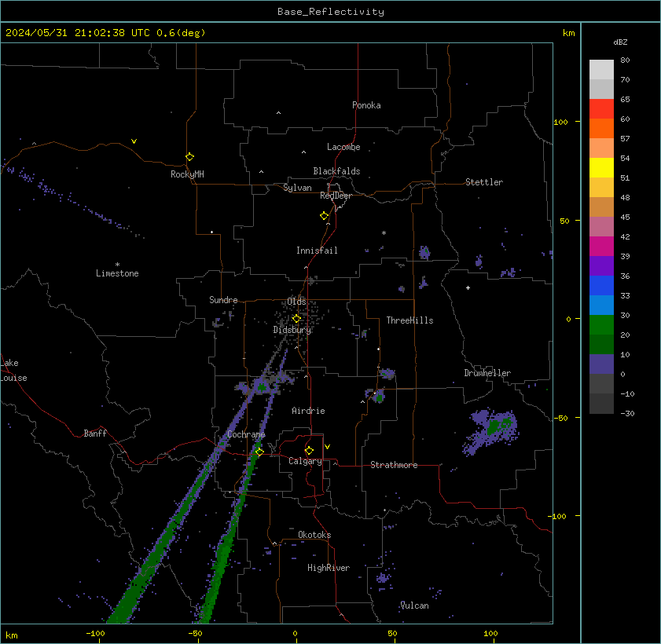Click the Ponoka town label
This screenshot has height=644, width=661.
(x=366, y=105)
